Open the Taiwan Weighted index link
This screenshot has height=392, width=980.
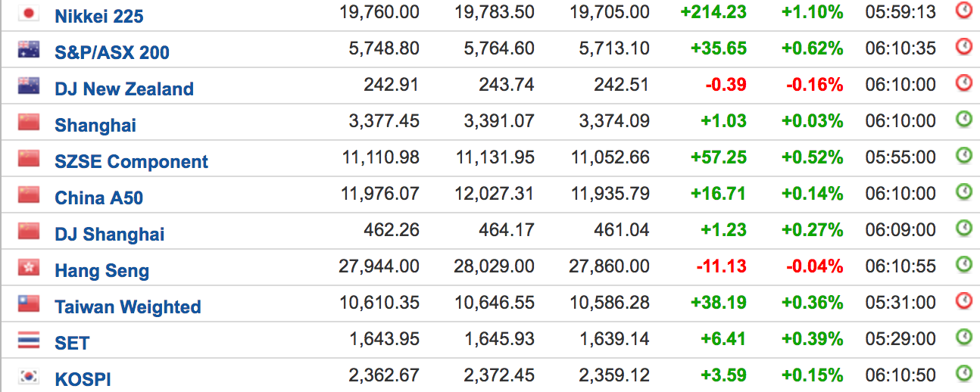pos(128,306)
